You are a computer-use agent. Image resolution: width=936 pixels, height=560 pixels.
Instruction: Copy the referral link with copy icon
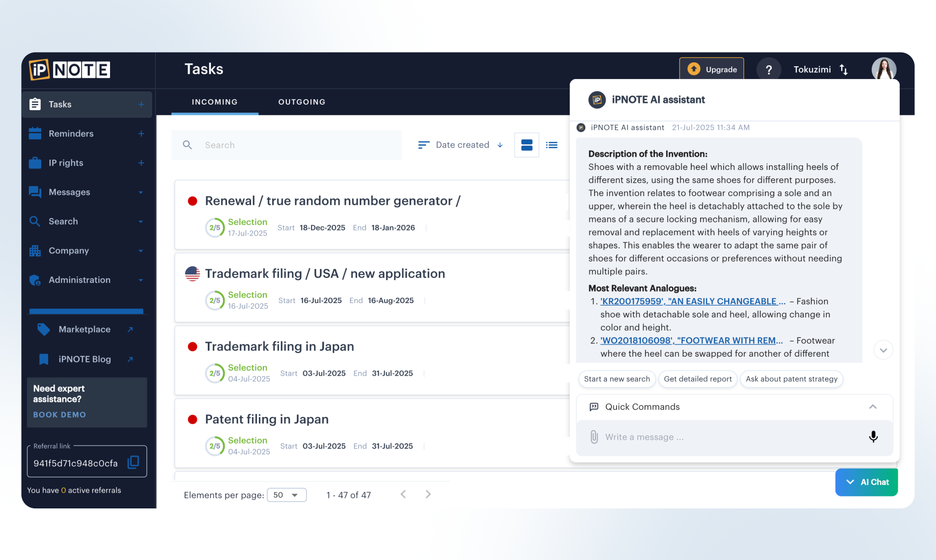pyautogui.click(x=133, y=462)
